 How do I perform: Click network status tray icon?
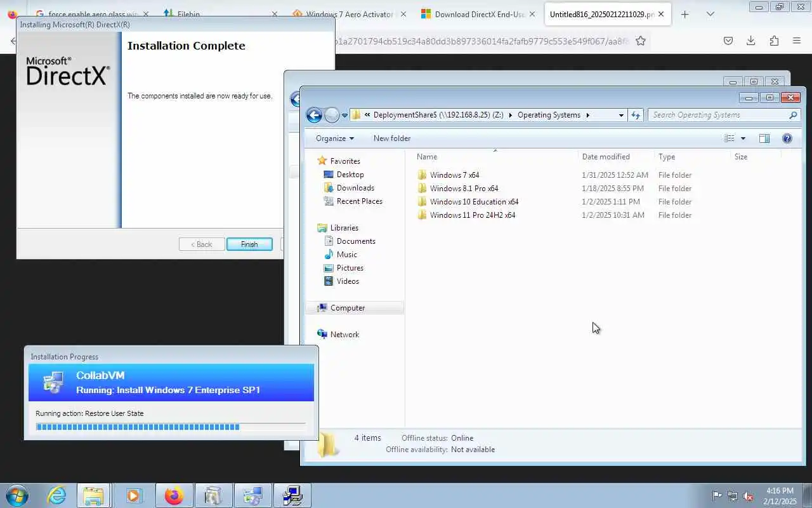733,496
